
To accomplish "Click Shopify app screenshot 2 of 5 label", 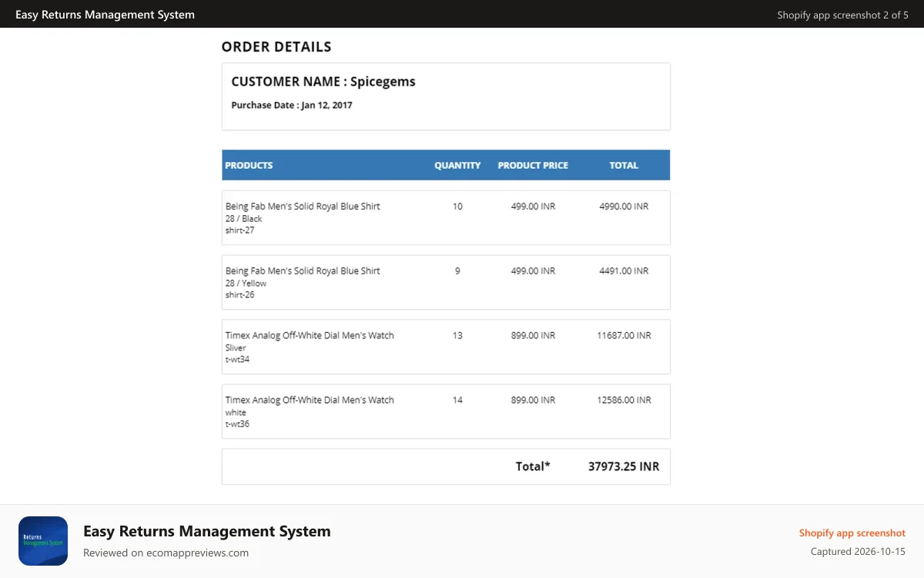I will tap(842, 15).
